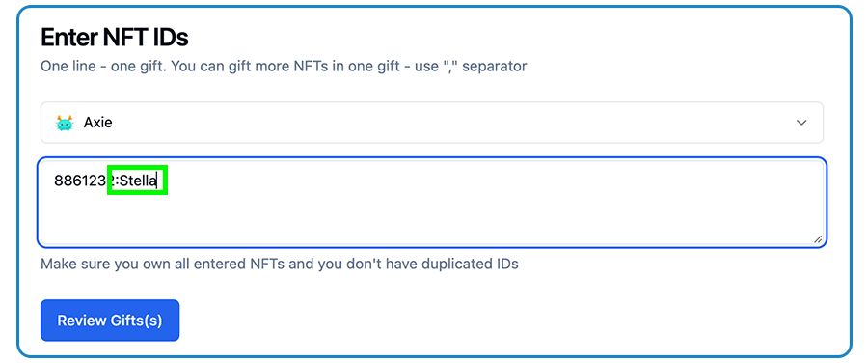
Task: Click the "Make sure you own all entered NFTs" note
Action: [163, 264]
